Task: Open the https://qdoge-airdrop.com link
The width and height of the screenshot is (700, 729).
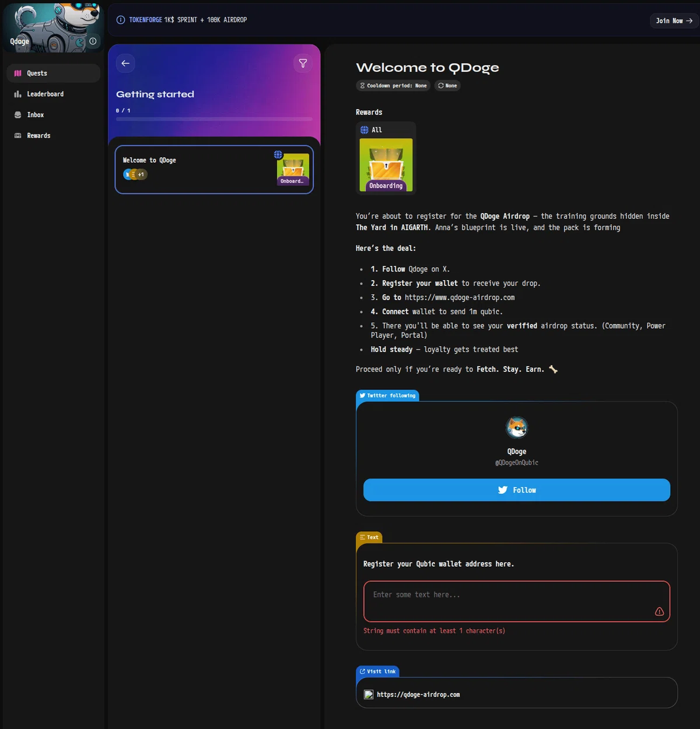Action: click(418, 695)
